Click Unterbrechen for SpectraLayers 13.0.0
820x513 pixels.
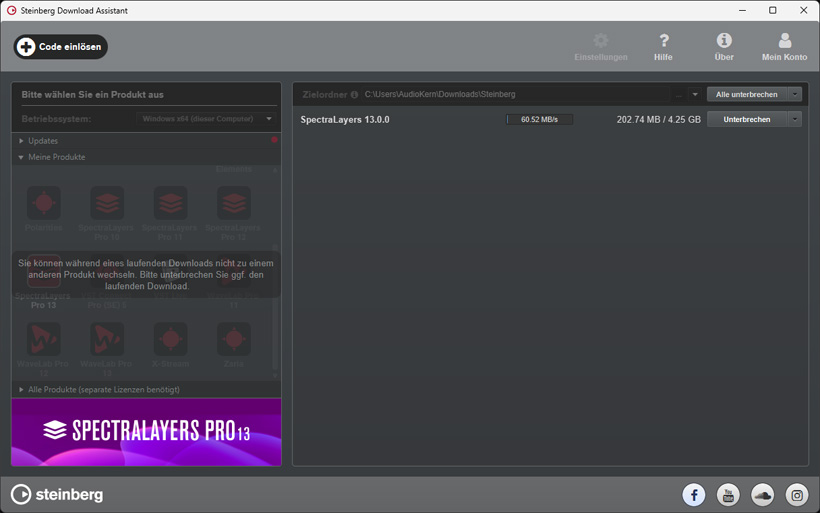click(747, 119)
